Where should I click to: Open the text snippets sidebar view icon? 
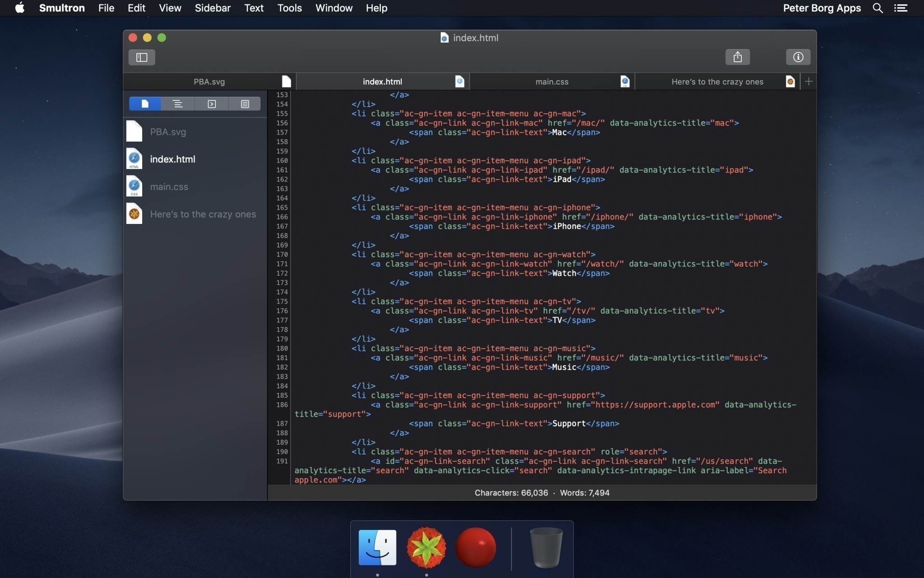pos(245,103)
